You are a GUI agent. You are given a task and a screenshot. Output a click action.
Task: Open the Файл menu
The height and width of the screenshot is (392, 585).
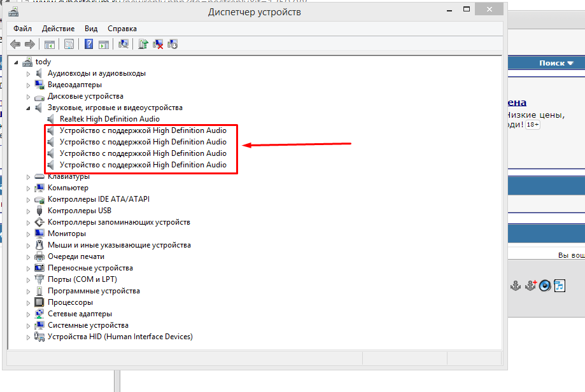[x=22, y=29]
